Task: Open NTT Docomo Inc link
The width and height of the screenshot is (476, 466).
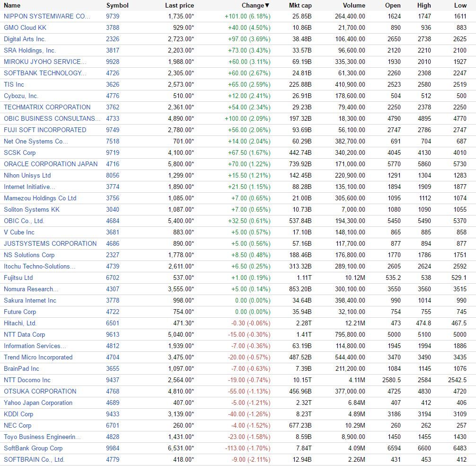Action: point(27,380)
